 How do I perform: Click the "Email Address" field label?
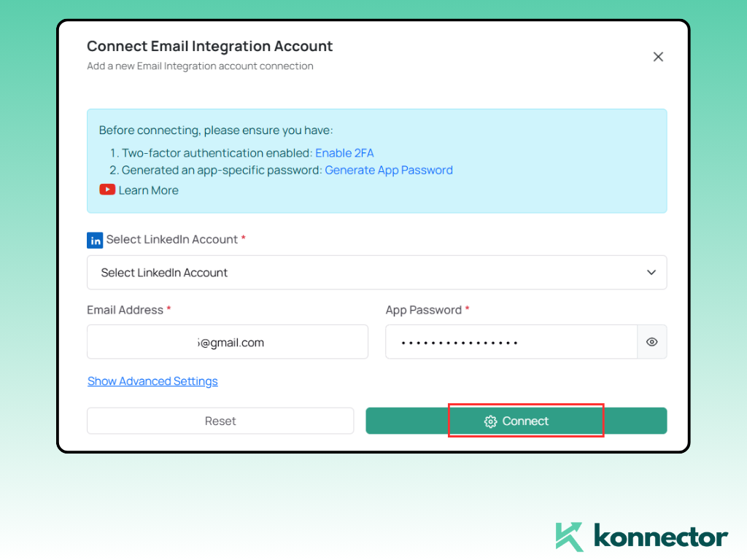pos(125,310)
